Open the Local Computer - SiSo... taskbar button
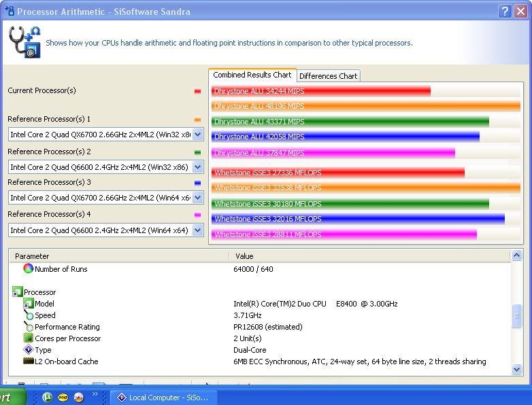 163,398
